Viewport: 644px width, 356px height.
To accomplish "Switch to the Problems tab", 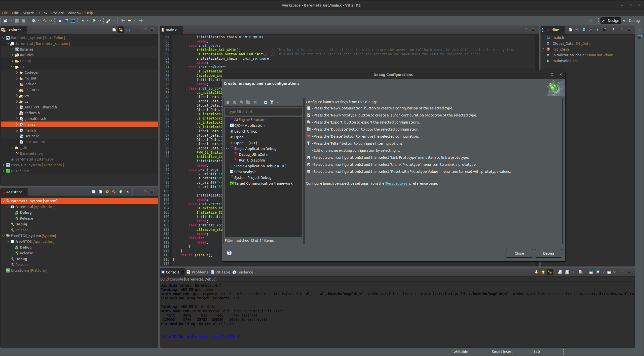I will 200,272.
